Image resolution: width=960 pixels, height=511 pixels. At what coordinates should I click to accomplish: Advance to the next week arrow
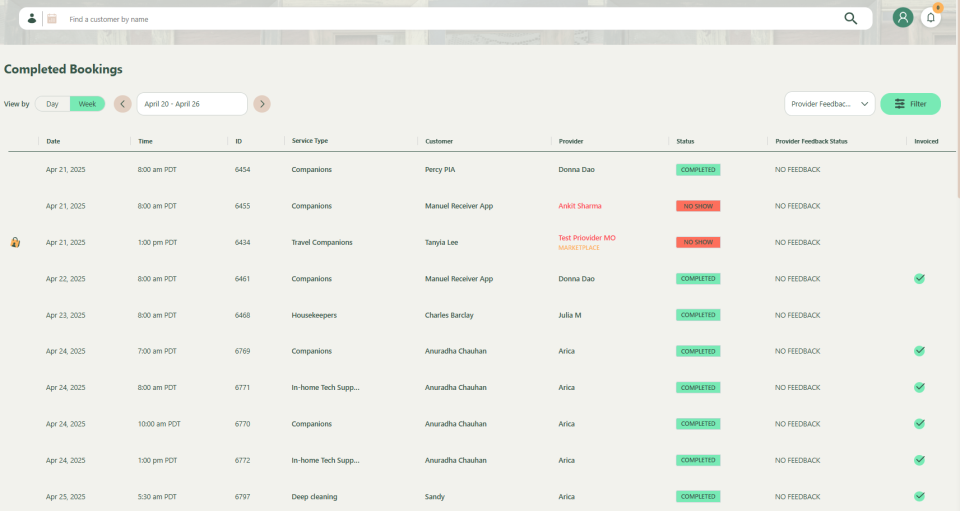(x=262, y=104)
